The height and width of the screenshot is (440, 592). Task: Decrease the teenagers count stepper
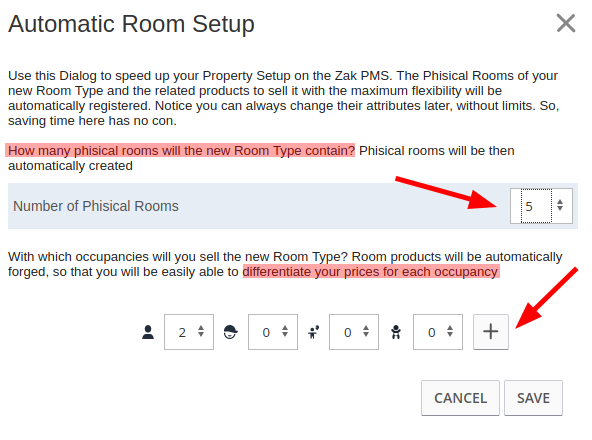[x=285, y=335]
